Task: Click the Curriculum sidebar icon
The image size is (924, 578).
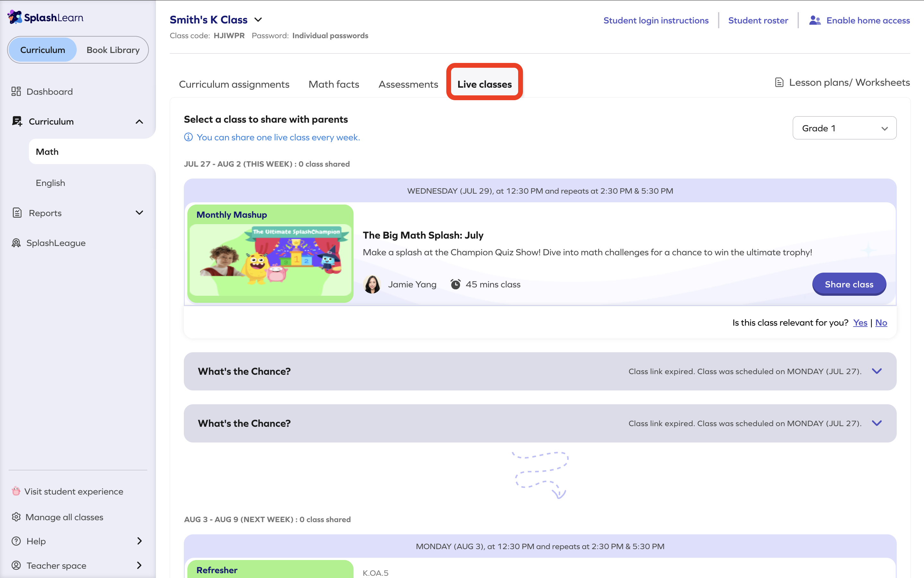Action: 17,121
